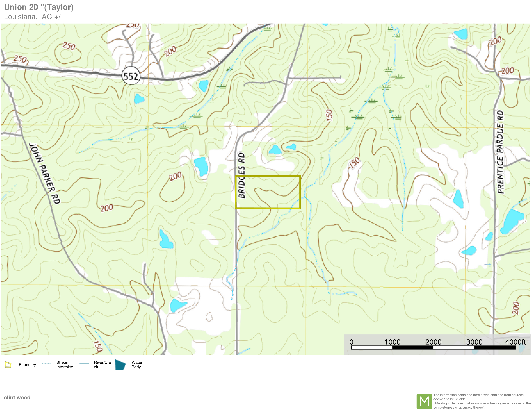Click the Union 20 (Taylor) title
The width and height of the screenshot is (532, 411).
click(x=39, y=7)
